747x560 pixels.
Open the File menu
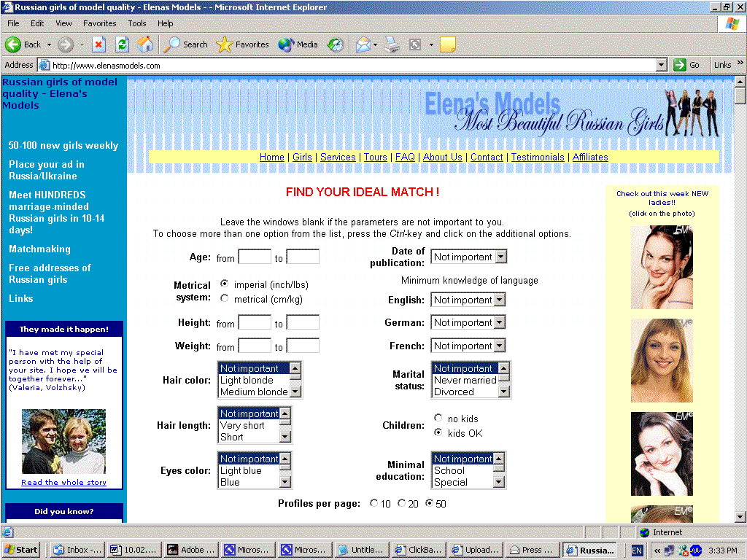point(13,23)
